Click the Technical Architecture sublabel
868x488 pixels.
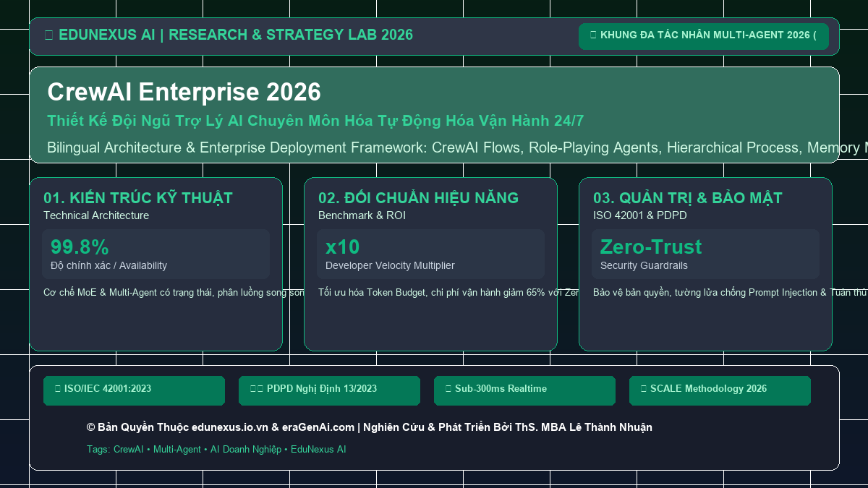[96, 215]
